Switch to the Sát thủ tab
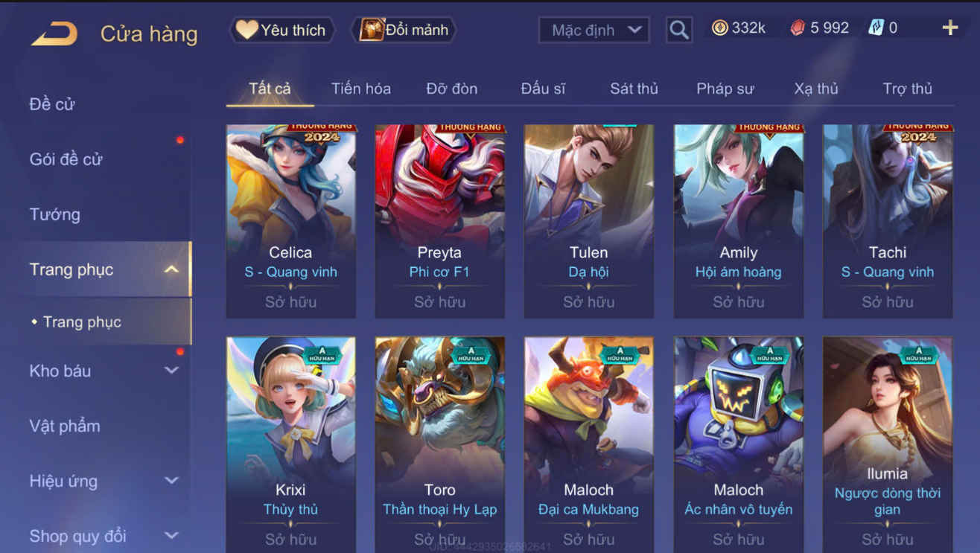Screen dimensions: 980x553 pyautogui.click(x=634, y=89)
